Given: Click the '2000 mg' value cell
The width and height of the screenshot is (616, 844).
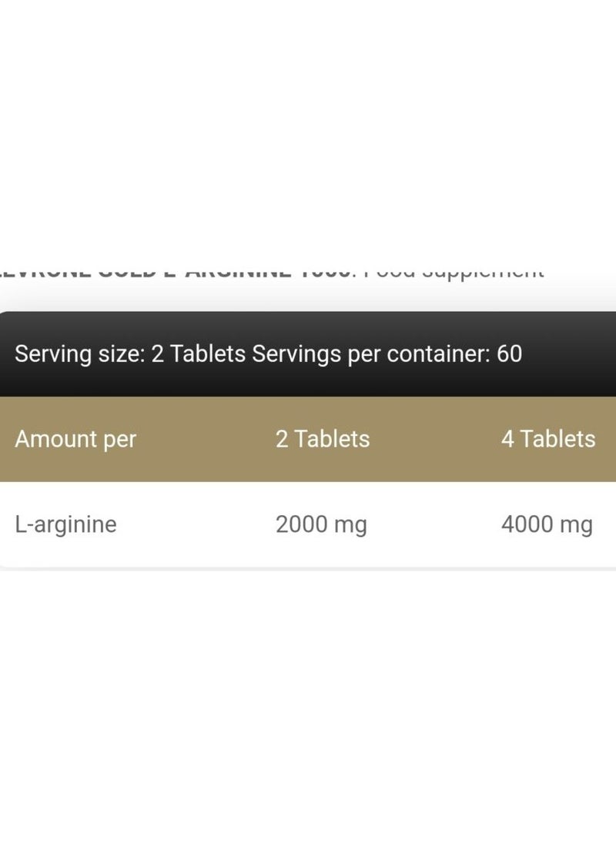Looking at the screenshot, I should [321, 524].
